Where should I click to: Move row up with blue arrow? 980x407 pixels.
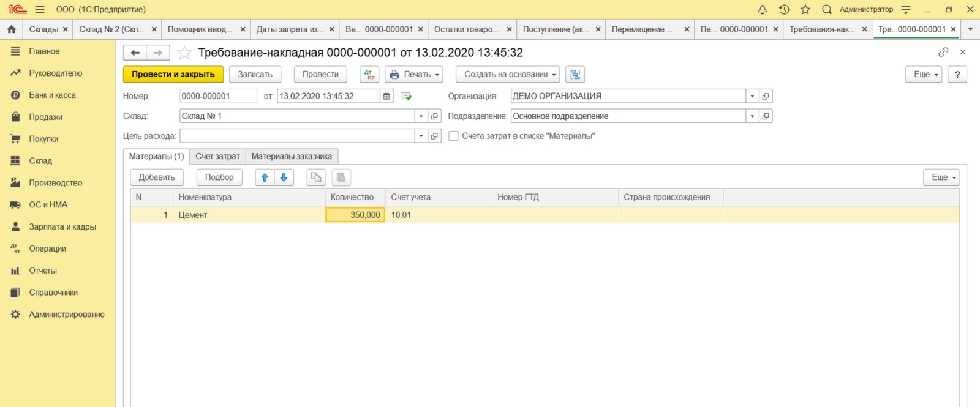click(x=265, y=177)
